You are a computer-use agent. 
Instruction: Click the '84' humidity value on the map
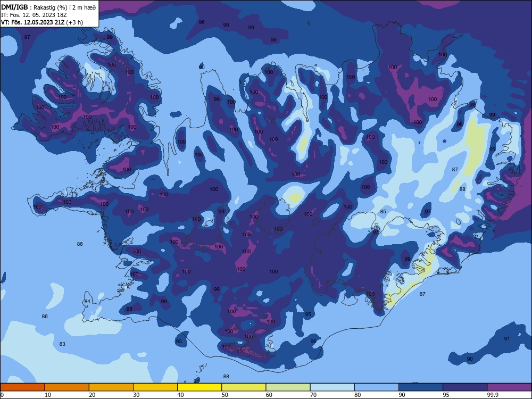pyautogui.click(x=88, y=302)
